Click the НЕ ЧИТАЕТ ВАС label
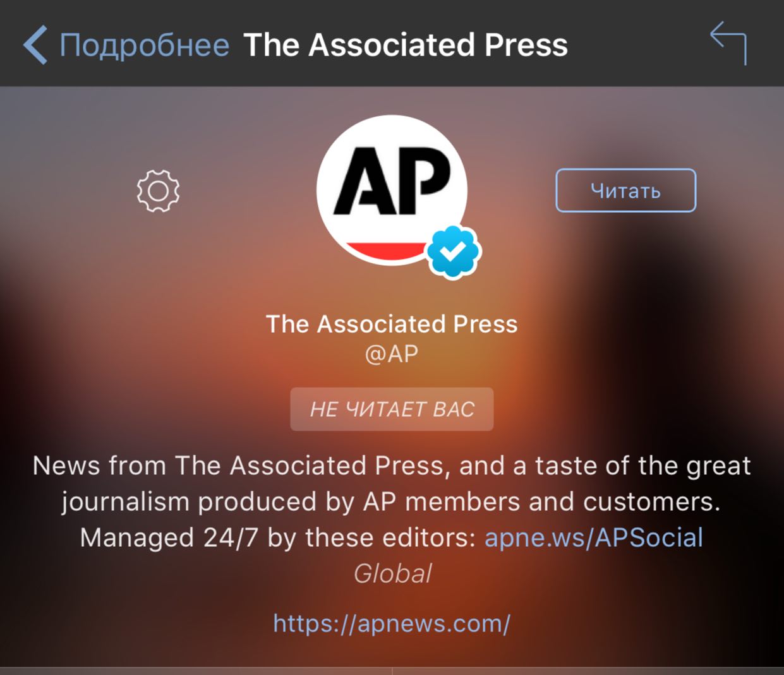 (x=392, y=409)
